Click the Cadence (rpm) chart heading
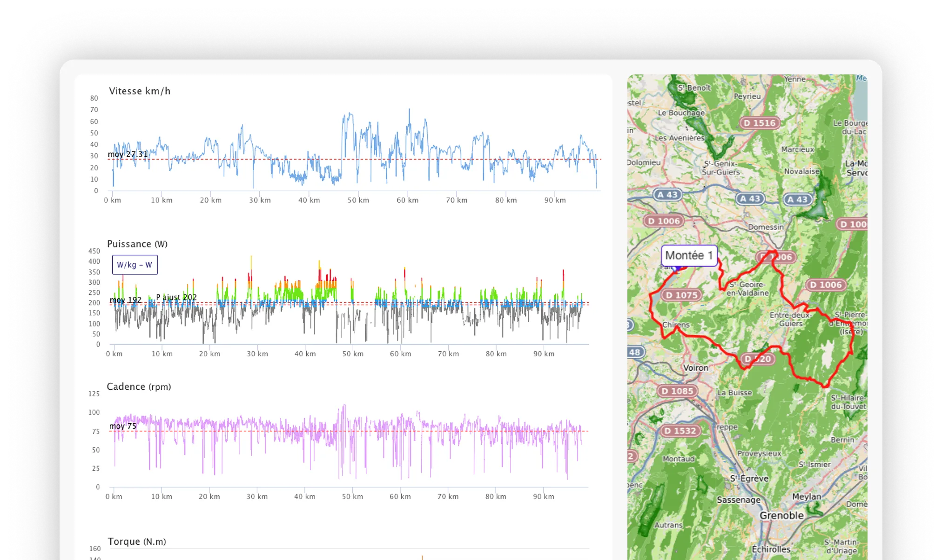The height and width of the screenshot is (560, 942). [x=140, y=387]
